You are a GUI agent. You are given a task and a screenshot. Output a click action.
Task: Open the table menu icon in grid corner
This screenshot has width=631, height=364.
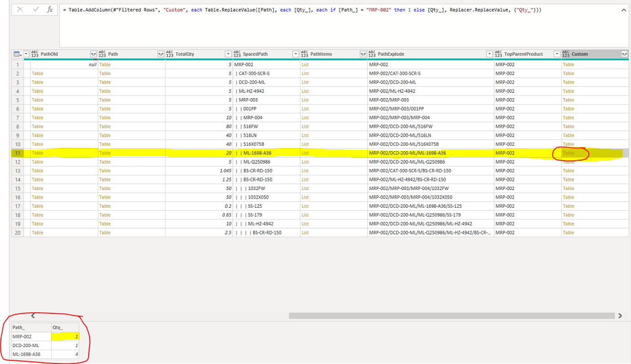17,54
